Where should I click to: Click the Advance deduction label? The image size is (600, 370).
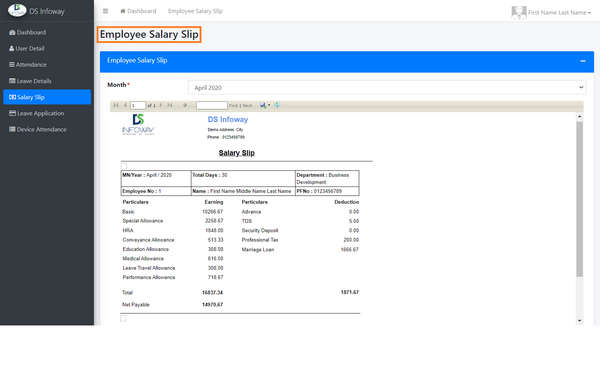[251, 212]
